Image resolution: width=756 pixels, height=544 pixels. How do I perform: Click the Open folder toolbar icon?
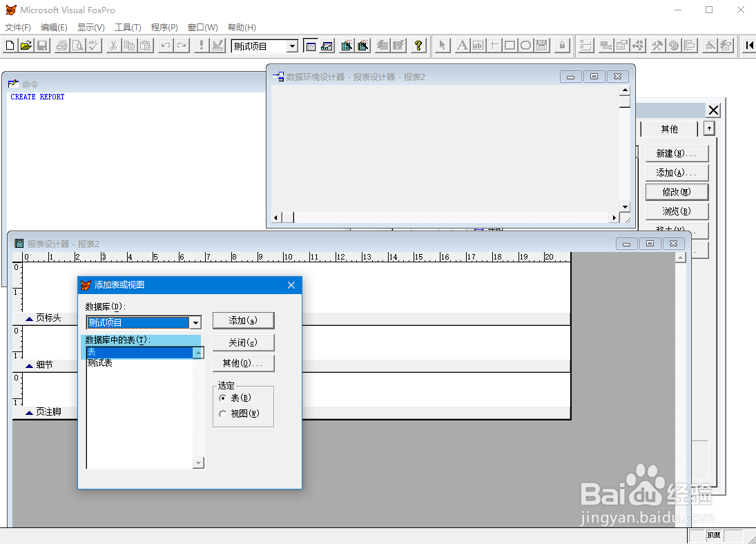pyautogui.click(x=26, y=46)
